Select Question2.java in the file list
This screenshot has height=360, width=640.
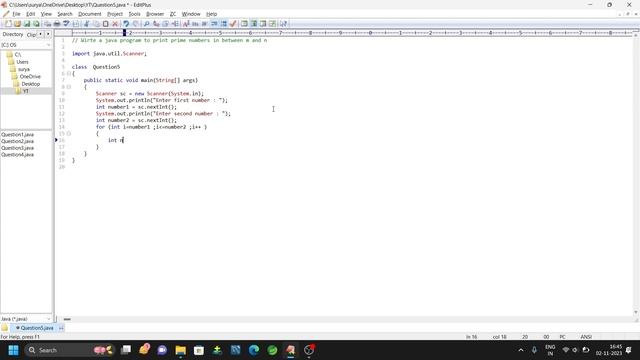click(17, 141)
